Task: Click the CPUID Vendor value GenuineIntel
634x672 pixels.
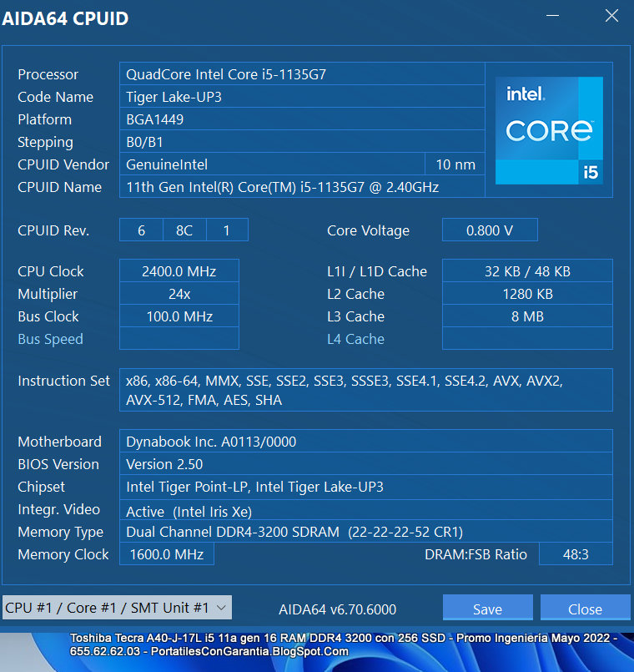Action: [272, 164]
